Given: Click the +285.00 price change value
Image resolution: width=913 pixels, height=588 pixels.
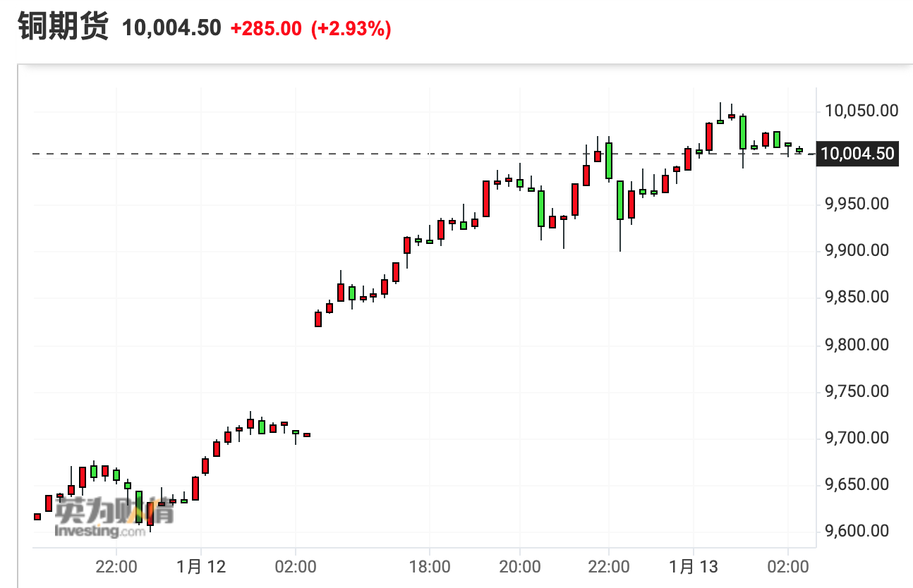Looking at the screenshot, I should [266, 29].
